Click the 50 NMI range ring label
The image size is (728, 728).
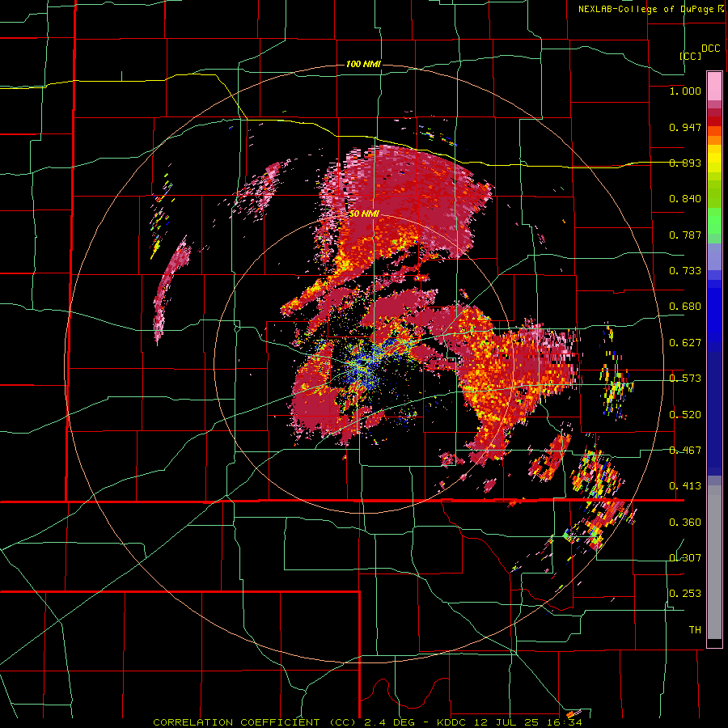tap(363, 214)
